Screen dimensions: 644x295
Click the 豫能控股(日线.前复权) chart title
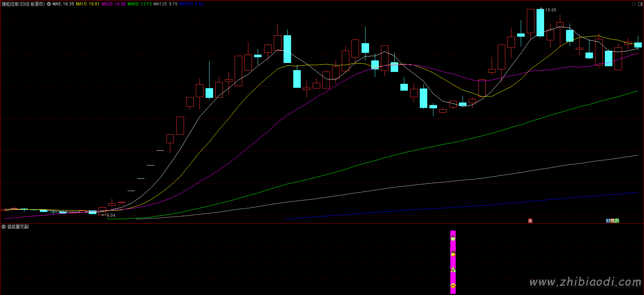pos(23,4)
